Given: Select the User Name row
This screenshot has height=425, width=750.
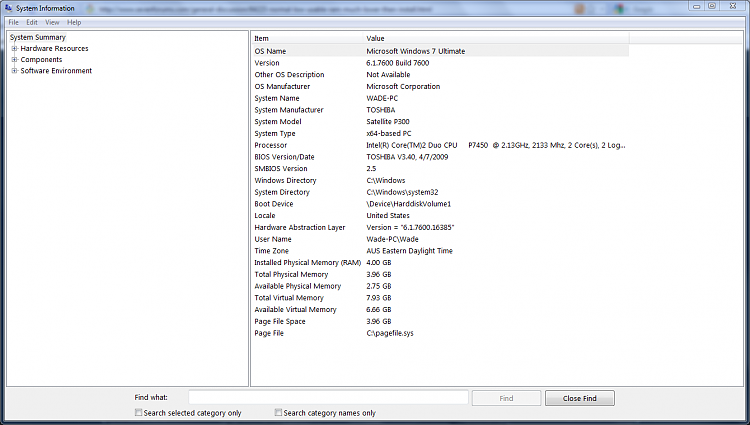Looking at the screenshot, I should 441,239.
